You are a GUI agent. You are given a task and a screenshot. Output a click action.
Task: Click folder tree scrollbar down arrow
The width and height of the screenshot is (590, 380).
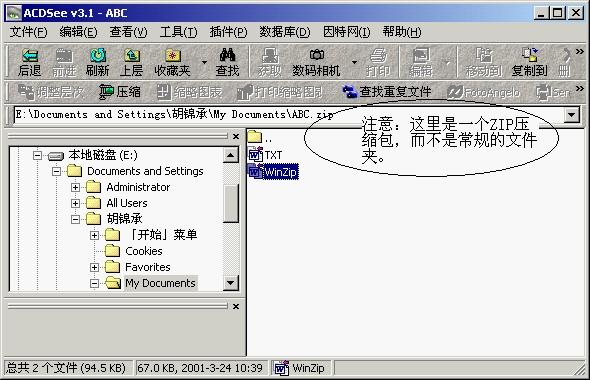coord(231,283)
